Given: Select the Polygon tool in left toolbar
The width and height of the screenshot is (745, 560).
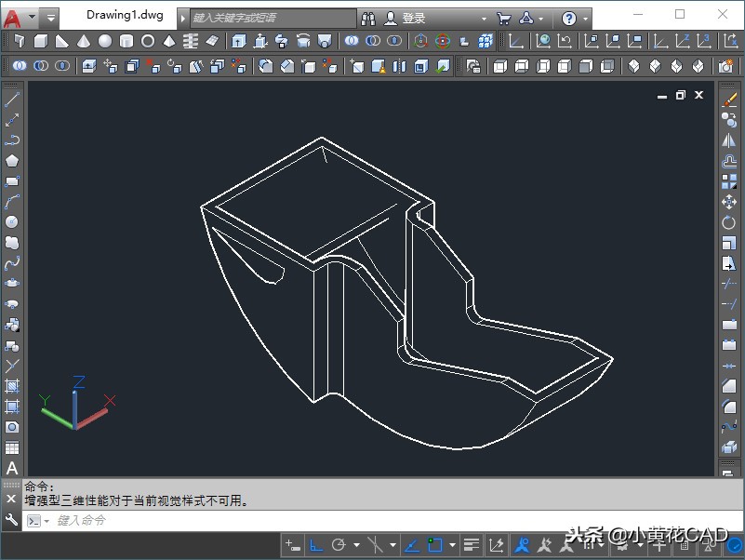Looking at the screenshot, I should click(12, 161).
